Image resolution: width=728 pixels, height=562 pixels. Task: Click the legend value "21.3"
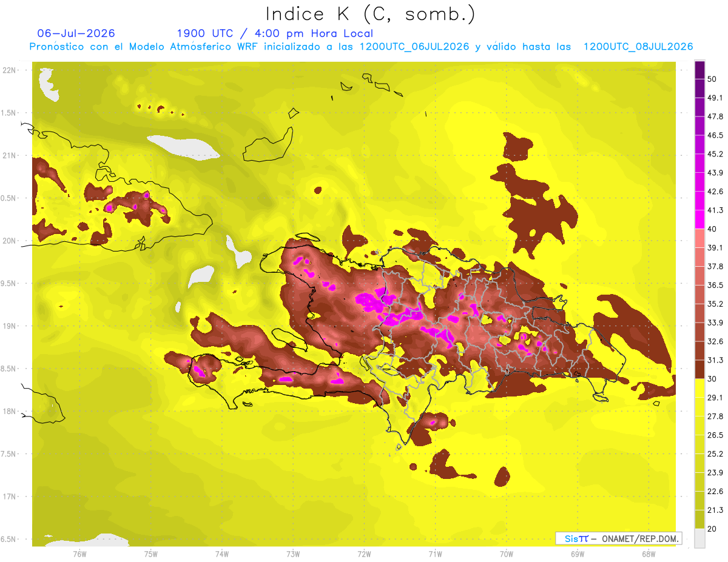[x=715, y=510]
